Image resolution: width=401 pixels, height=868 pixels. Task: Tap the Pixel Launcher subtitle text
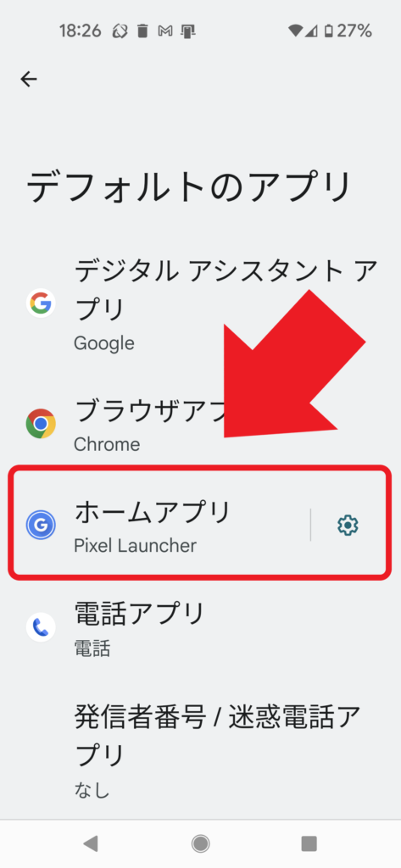[135, 546]
